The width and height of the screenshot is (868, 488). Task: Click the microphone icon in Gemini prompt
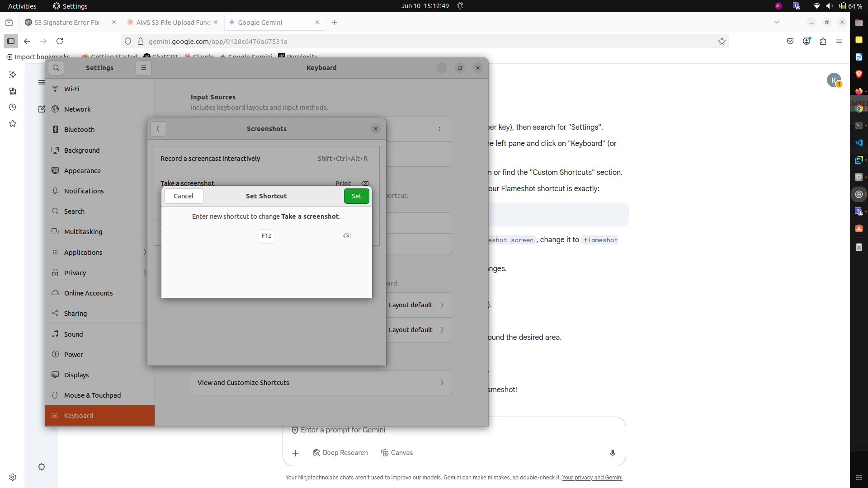point(613,453)
